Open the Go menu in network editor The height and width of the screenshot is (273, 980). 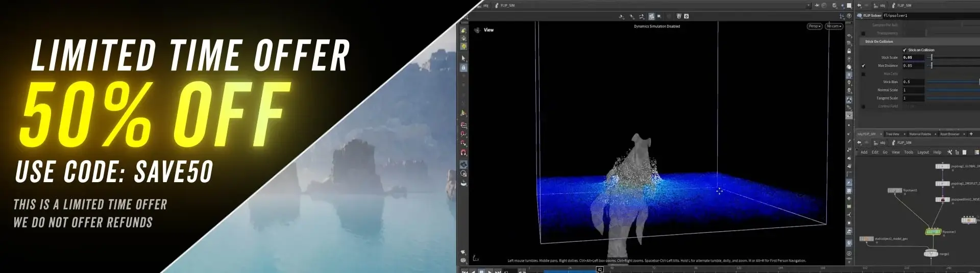point(885,152)
